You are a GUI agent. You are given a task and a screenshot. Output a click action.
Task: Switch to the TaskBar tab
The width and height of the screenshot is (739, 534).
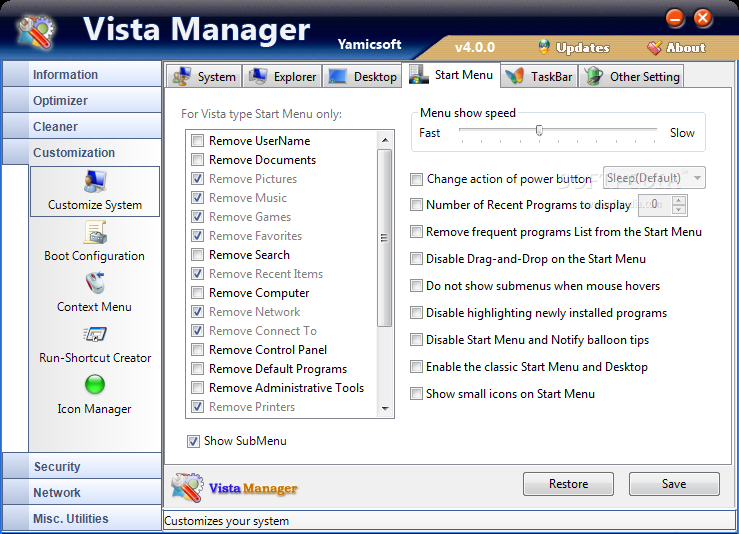click(539, 76)
